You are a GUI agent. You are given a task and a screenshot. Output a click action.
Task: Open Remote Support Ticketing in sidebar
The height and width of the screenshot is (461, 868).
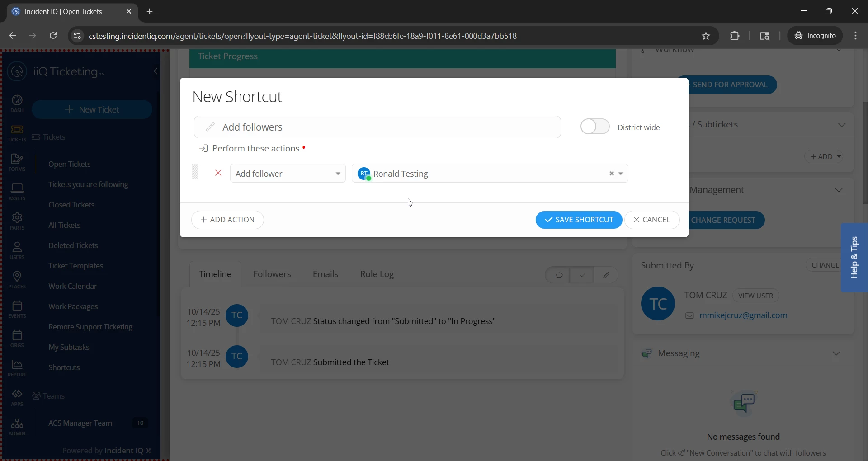[90, 327]
